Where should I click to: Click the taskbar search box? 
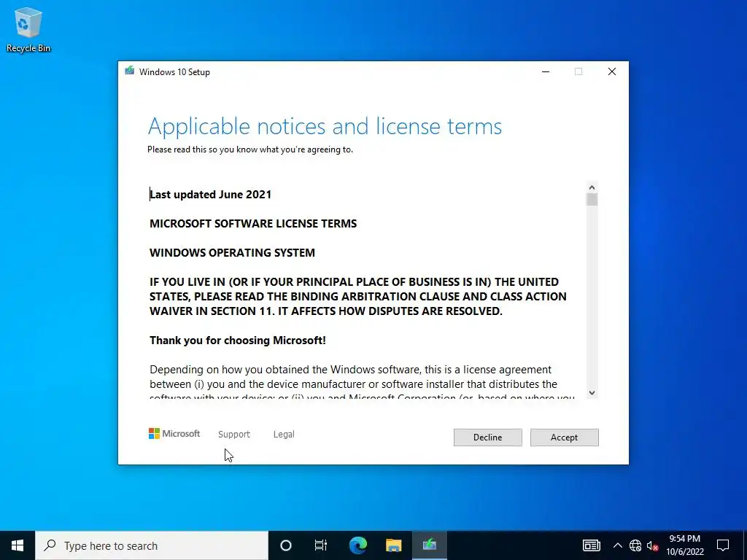pyautogui.click(x=152, y=545)
